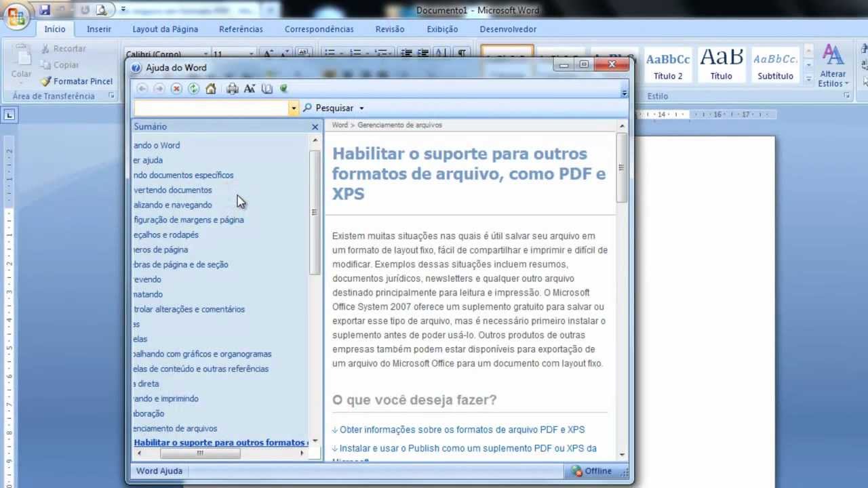Click the Colar (paste) button
This screenshot has width=868, height=488.
tap(21, 62)
